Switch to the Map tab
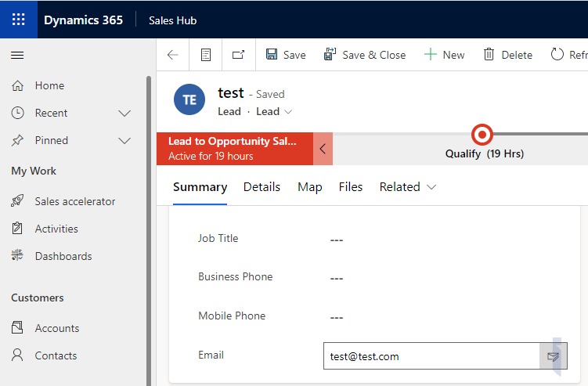This screenshot has width=588, height=386. pos(310,187)
